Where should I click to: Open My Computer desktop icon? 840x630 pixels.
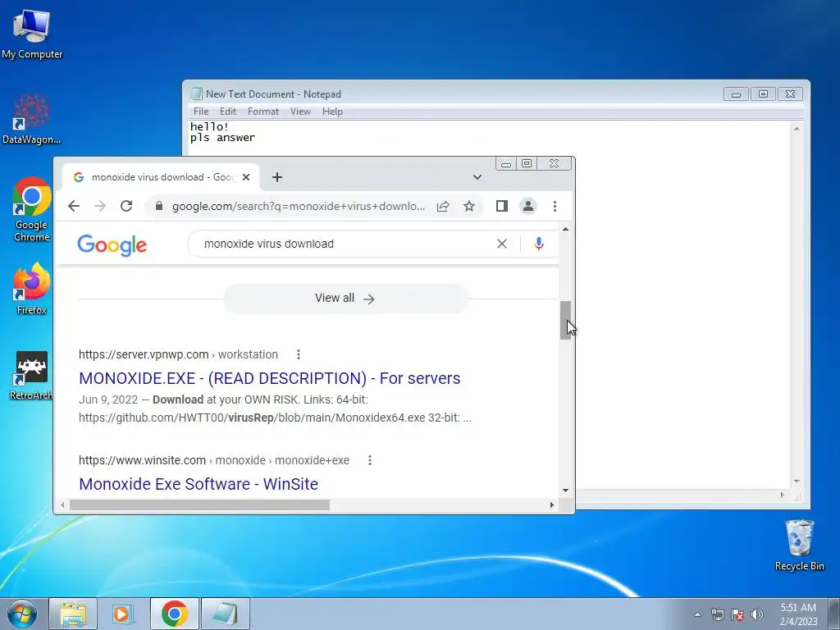click(x=32, y=34)
